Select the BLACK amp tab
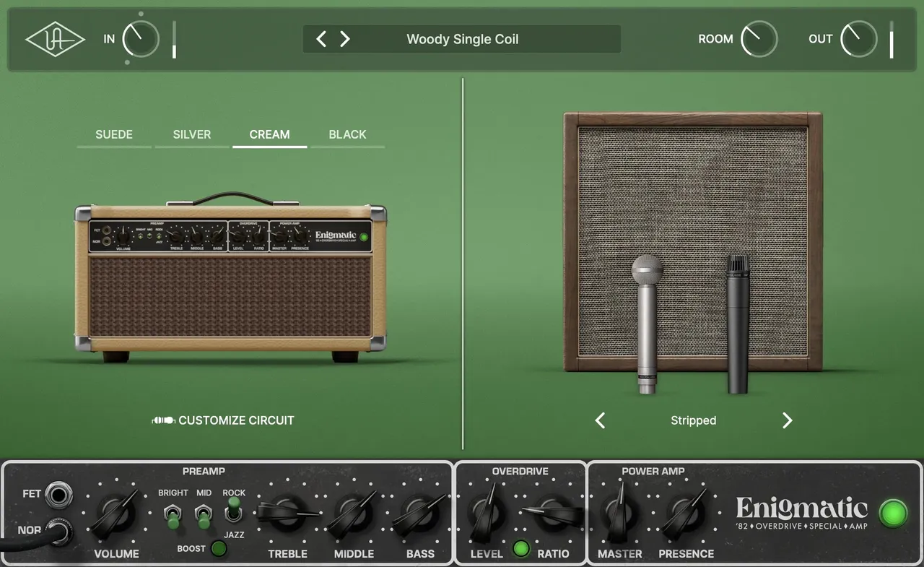 [x=347, y=135]
